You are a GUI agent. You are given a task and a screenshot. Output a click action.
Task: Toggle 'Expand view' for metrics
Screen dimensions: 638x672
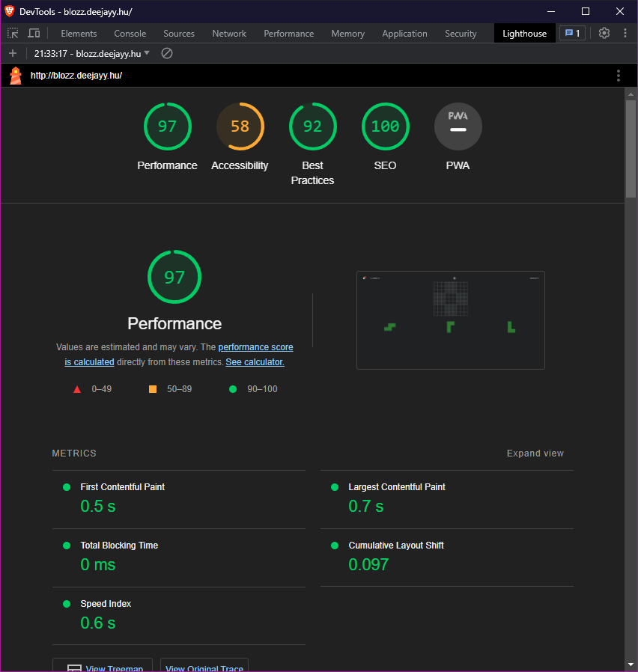pos(535,453)
